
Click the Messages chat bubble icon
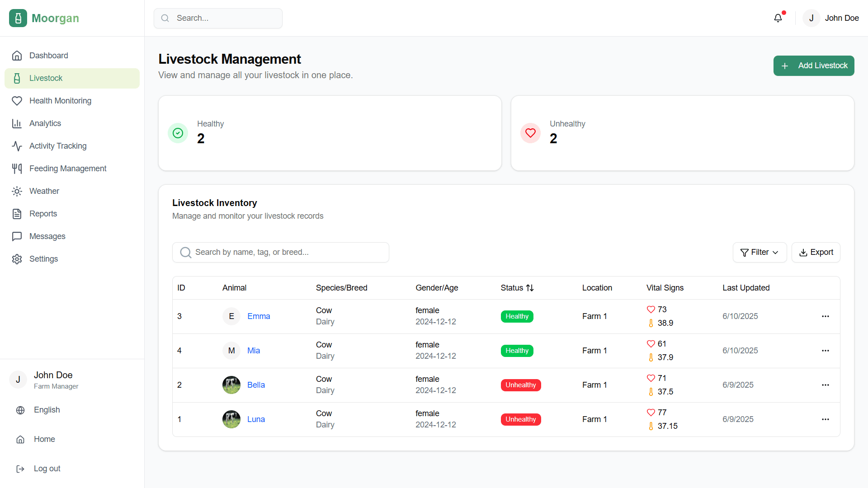click(17, 236)
